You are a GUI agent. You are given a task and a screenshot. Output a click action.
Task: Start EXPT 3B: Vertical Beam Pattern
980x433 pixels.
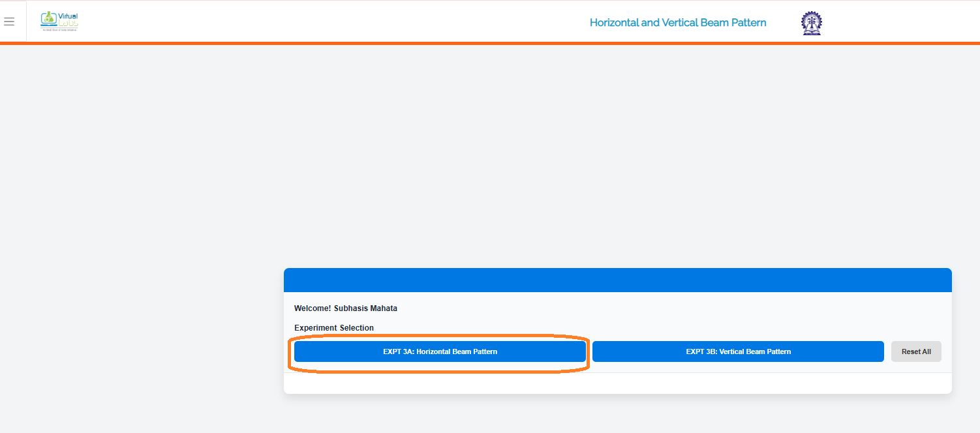tap(737, 351)
